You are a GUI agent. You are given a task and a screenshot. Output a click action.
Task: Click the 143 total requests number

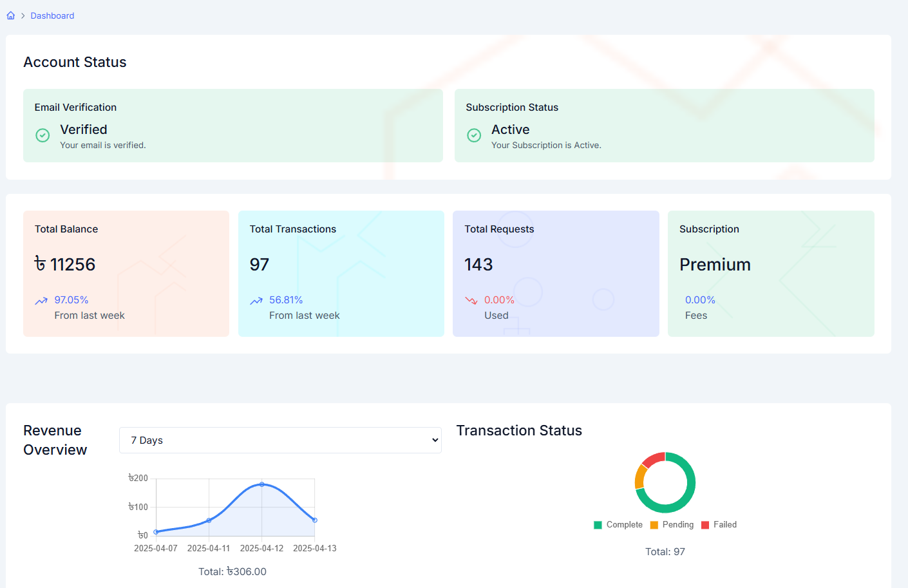pyautogui.click(x=478, y=265)
